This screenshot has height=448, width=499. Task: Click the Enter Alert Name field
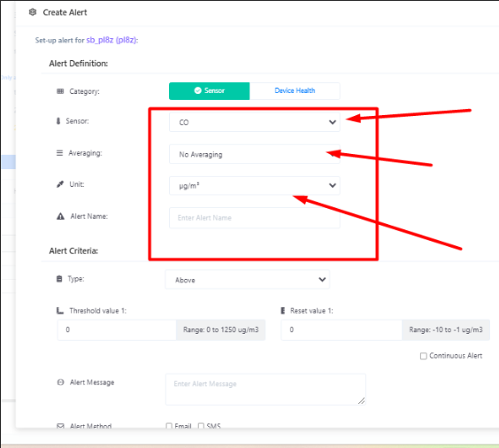click(254, 218)
